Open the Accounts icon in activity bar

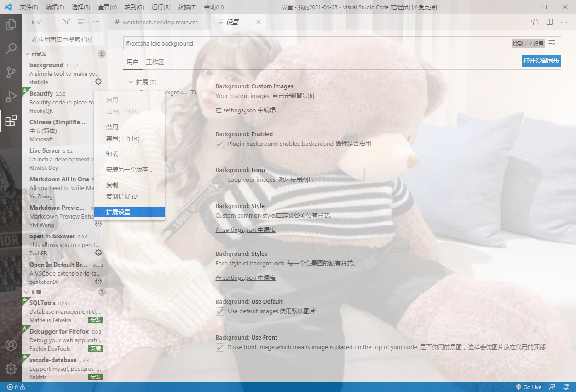tap(11, 345)
